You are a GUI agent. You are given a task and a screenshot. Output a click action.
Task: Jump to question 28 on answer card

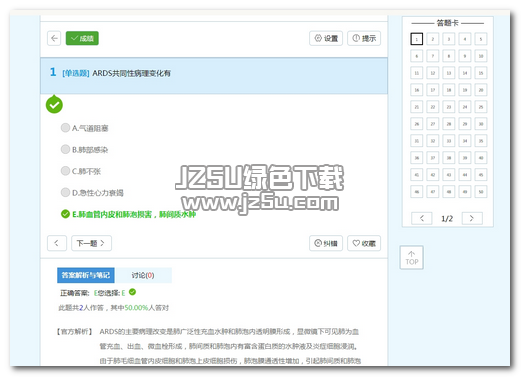pyautogui.click(x=449, y=124)
